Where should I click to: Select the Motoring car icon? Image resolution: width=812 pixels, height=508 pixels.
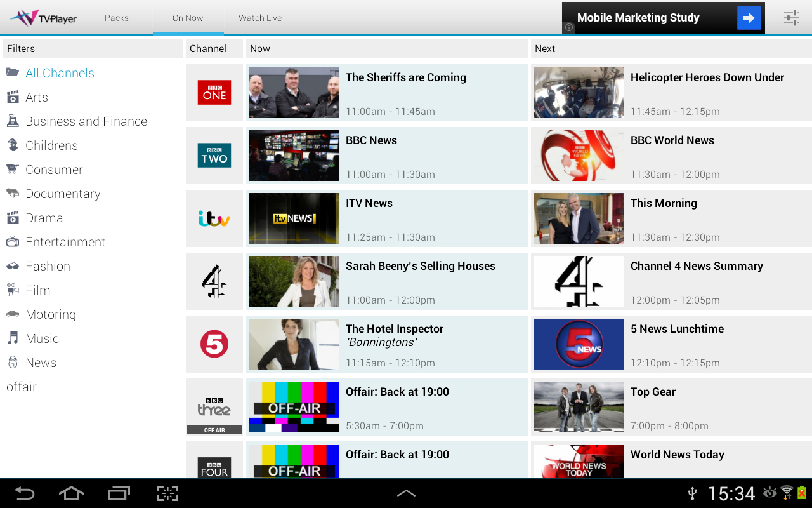(x=13, y=314)
